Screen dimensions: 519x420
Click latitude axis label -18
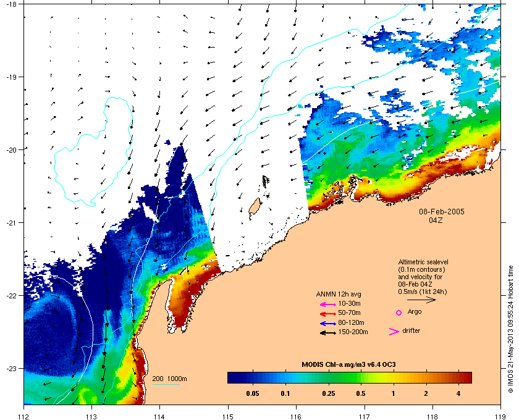coord(11,4)
